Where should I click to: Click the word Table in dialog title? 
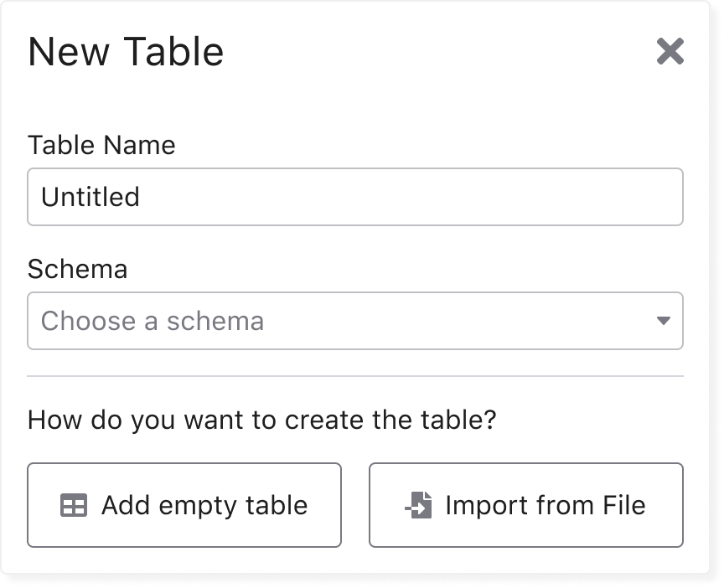pyautogui.click(x=173, y=51)
